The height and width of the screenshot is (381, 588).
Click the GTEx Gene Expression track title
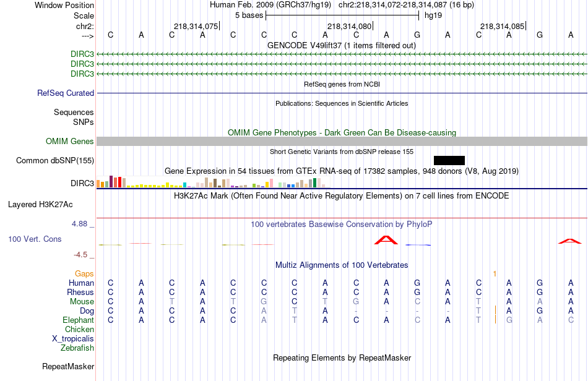[x=342, y=171]
